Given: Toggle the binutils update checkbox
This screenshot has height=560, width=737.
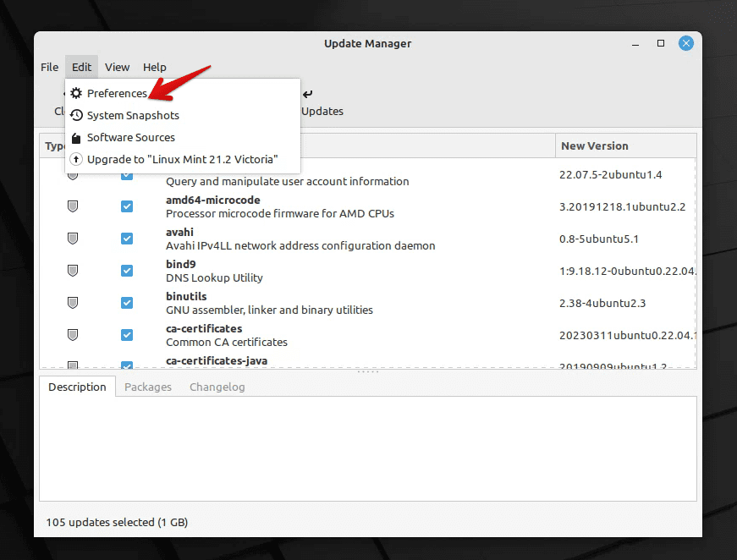Looking at the screenshot, I should (x=127, y=302).
